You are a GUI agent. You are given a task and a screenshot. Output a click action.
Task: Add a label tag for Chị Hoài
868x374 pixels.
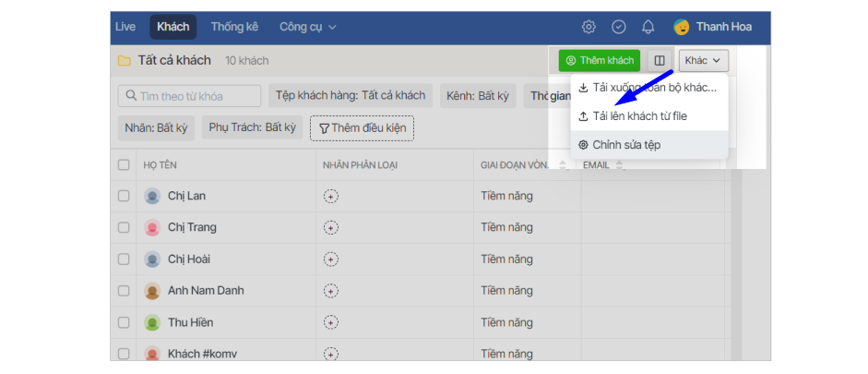tap(331, 259)
